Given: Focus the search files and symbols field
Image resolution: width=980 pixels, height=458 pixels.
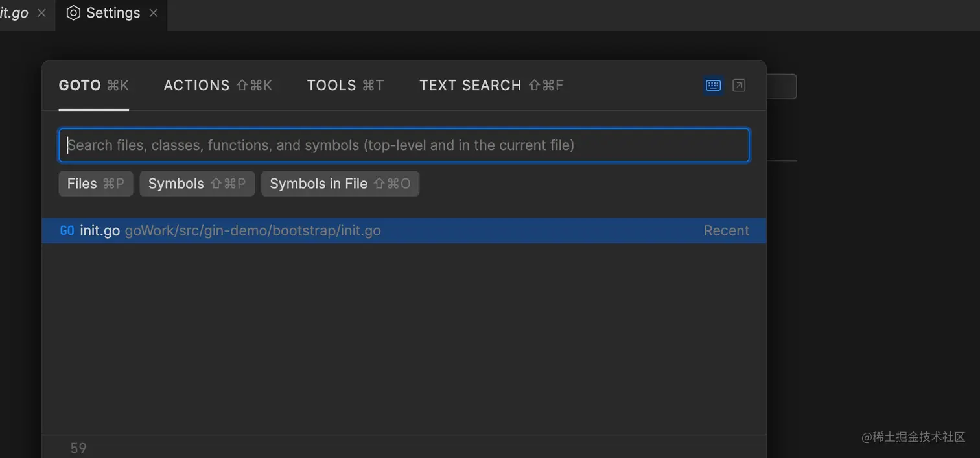Looking at the screenshot, I should 404,145.
